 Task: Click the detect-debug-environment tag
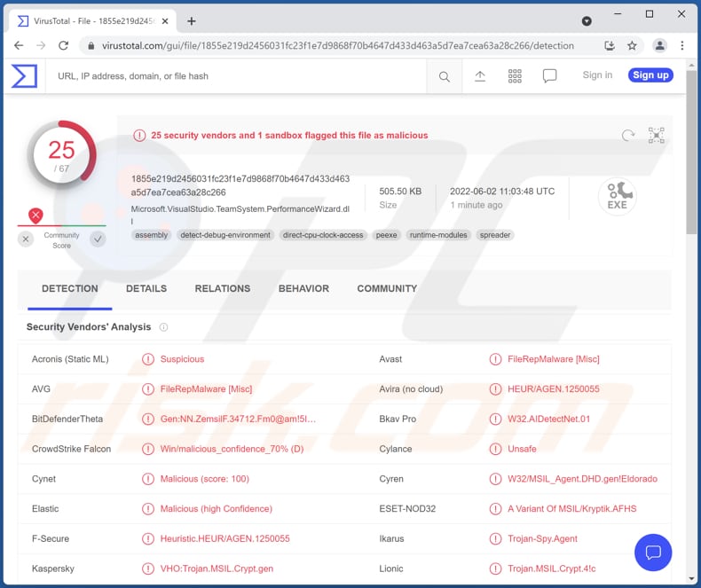coord(225,235)
